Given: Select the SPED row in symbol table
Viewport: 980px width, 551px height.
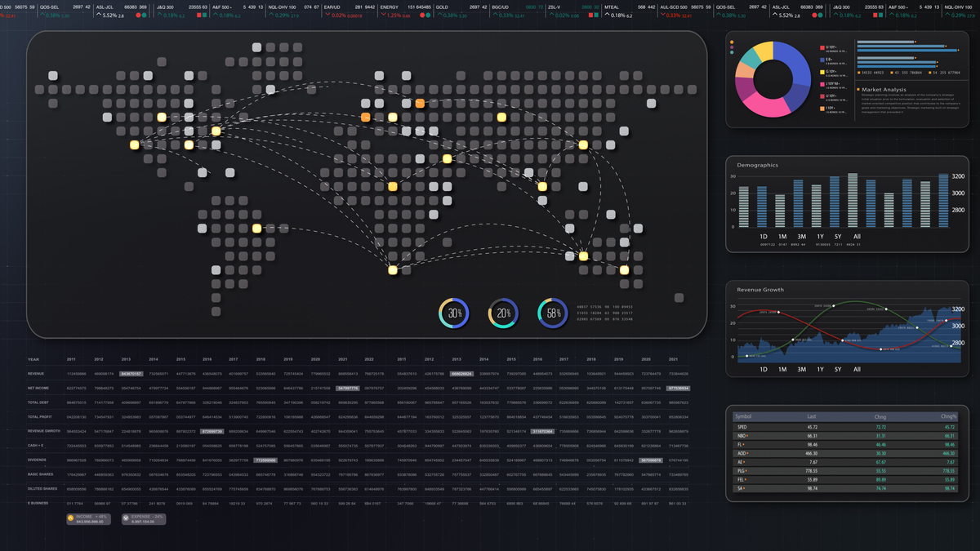Looking at the screenshot, I should 742,427.
